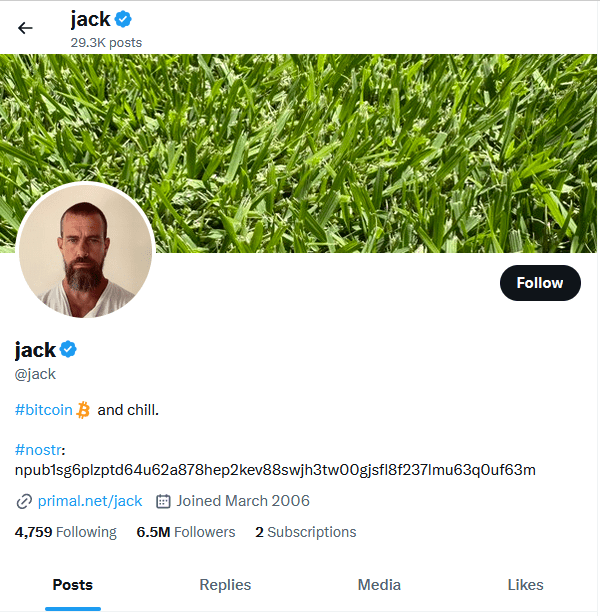Open jack's profile picture
Viewport: 600px width, 616px height.
coord(85,251)
